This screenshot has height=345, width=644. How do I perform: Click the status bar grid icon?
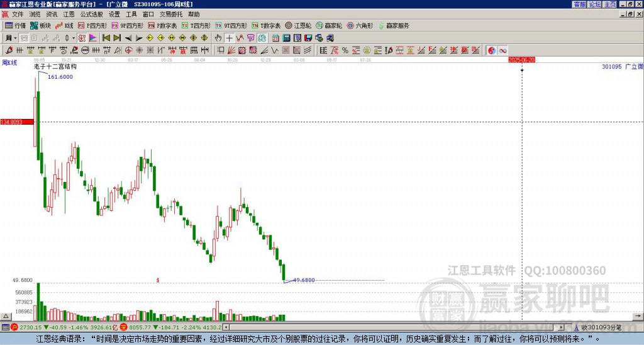pyautogui.click(x=5, y=327)
